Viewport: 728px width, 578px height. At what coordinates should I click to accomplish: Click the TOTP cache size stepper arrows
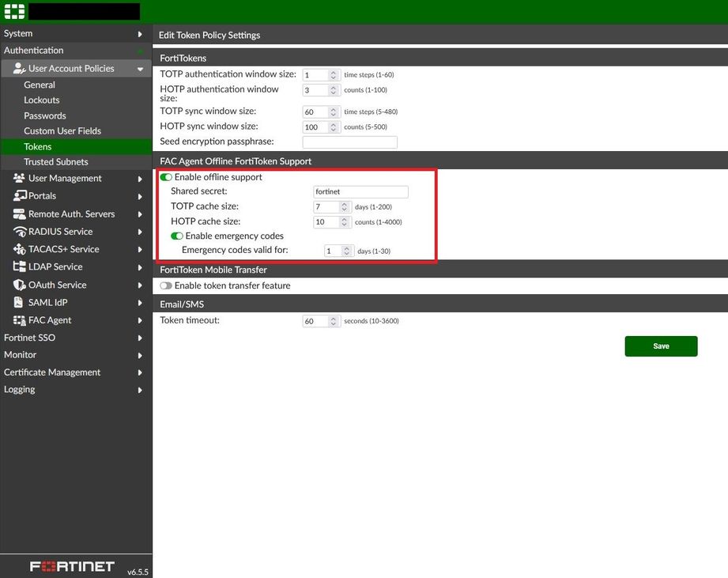(344, 206)
